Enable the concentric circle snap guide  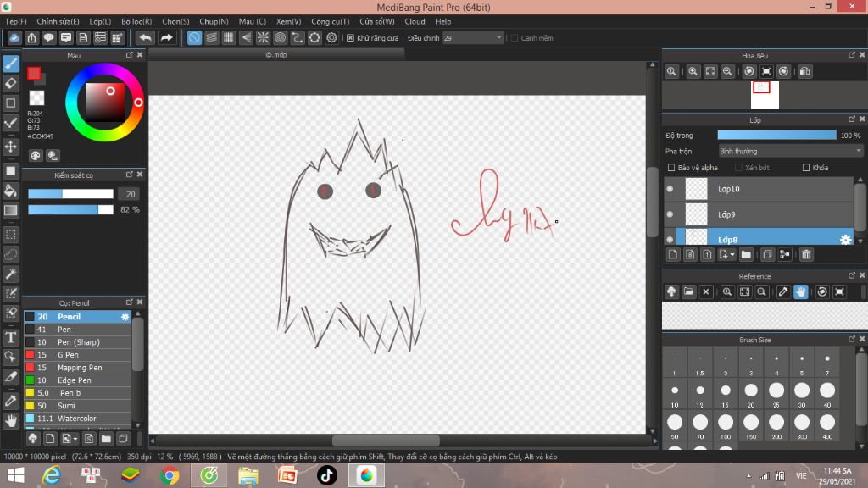pyautogui.click(x=280, y=37)
